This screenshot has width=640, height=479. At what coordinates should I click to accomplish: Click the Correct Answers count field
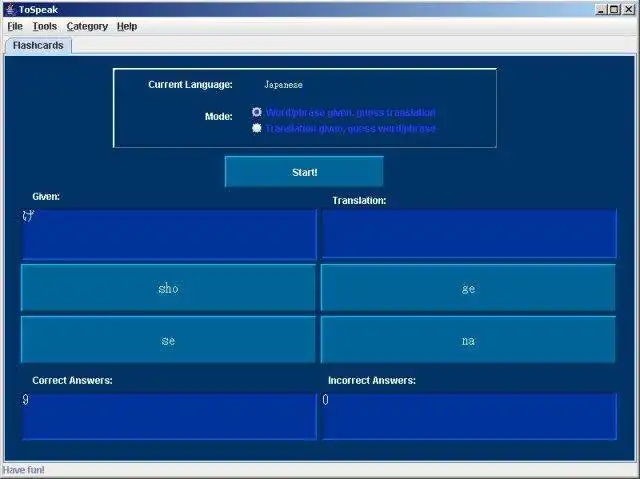coord(169,416)
